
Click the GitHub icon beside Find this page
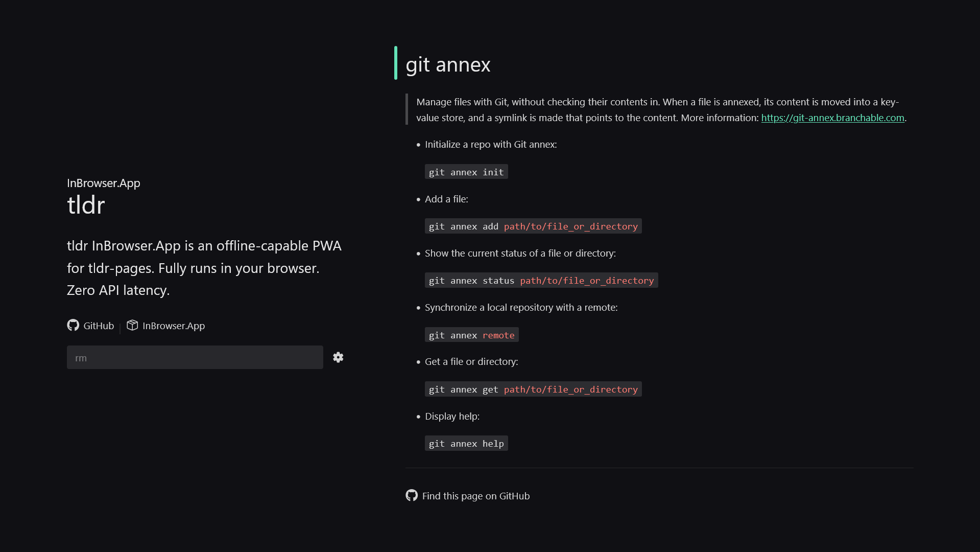click(x=412, y=495)
